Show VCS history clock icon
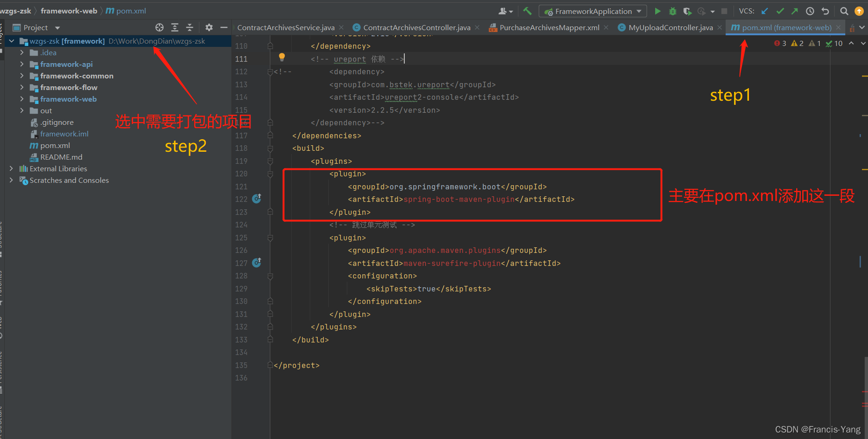The width and height of the screenshot is (868, 439). pos(810,11)
